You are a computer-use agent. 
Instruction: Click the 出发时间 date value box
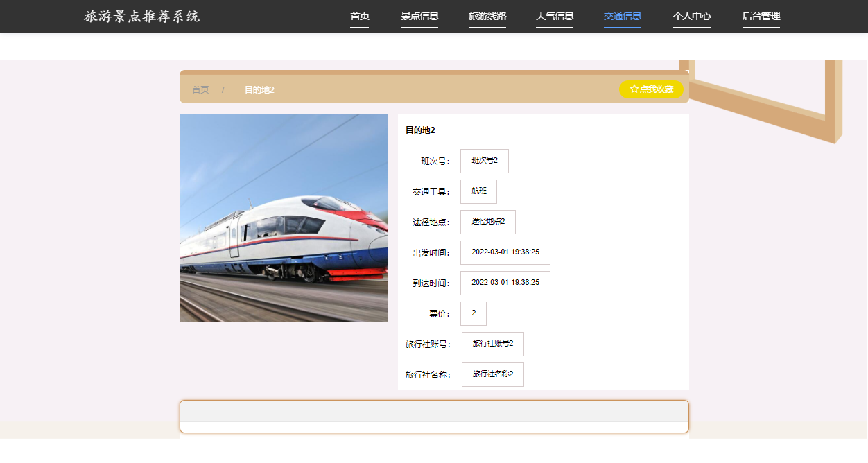tap(505, 252)
